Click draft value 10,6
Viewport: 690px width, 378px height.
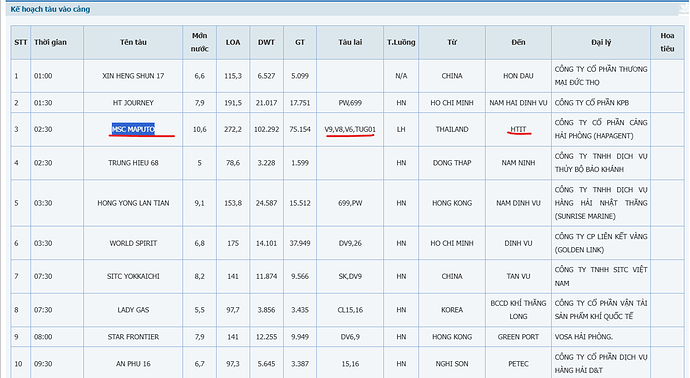pyautogui.click(x=199, y=129)
